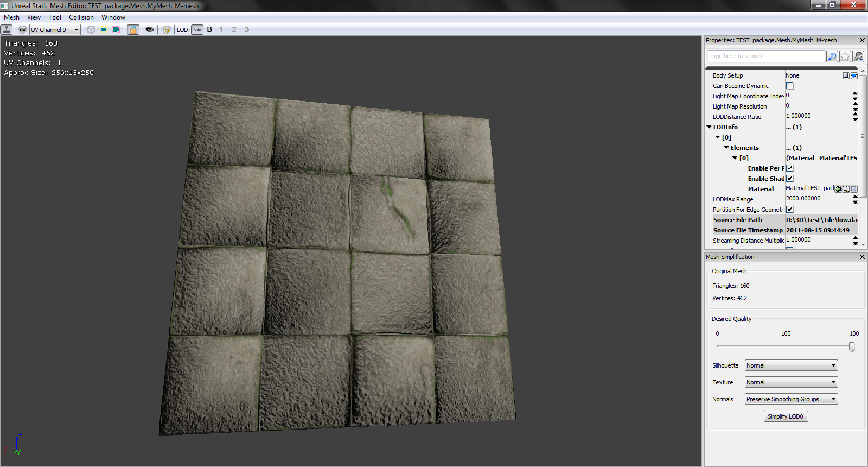Toggle the orange padlock camera lock

133,30
